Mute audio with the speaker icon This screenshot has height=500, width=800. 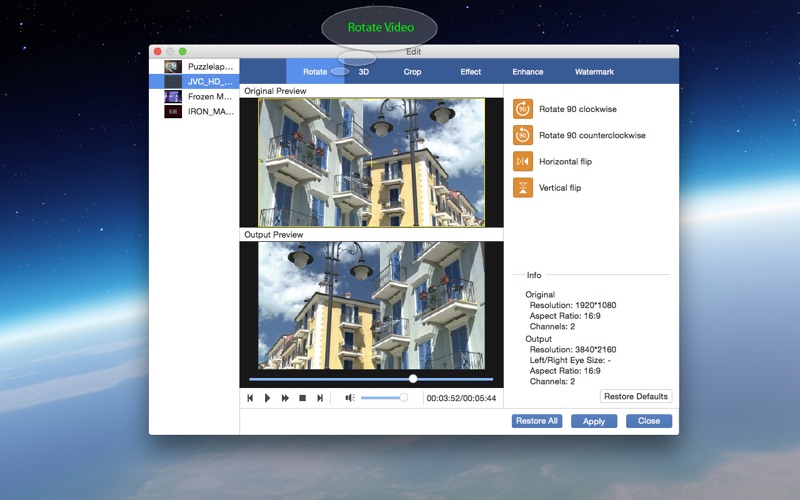[x=350, y=398]
